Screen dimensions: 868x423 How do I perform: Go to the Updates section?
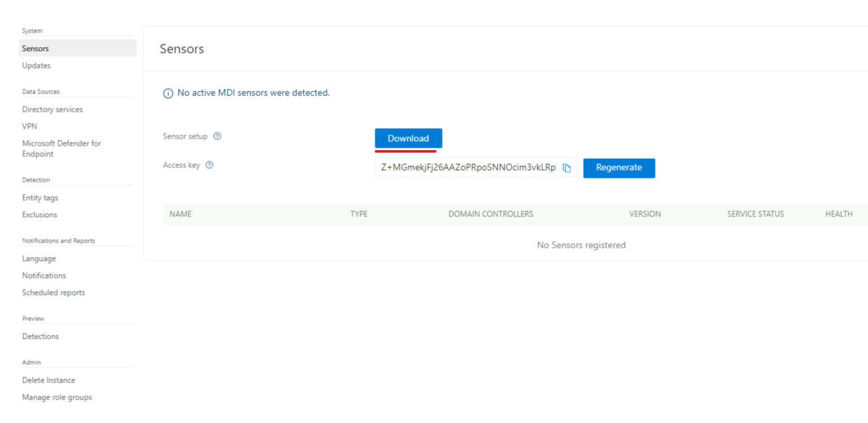(x=36, y=66)
